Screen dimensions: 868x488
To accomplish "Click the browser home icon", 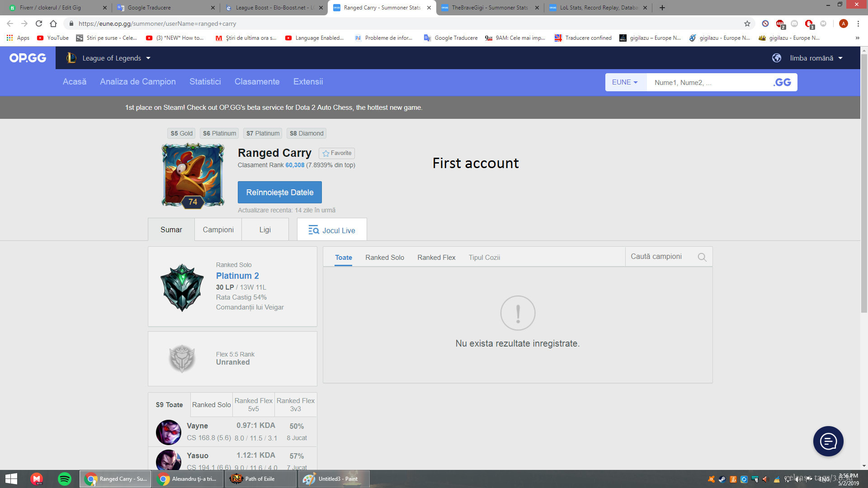I will pyautogui.click(x=53, y=23).
